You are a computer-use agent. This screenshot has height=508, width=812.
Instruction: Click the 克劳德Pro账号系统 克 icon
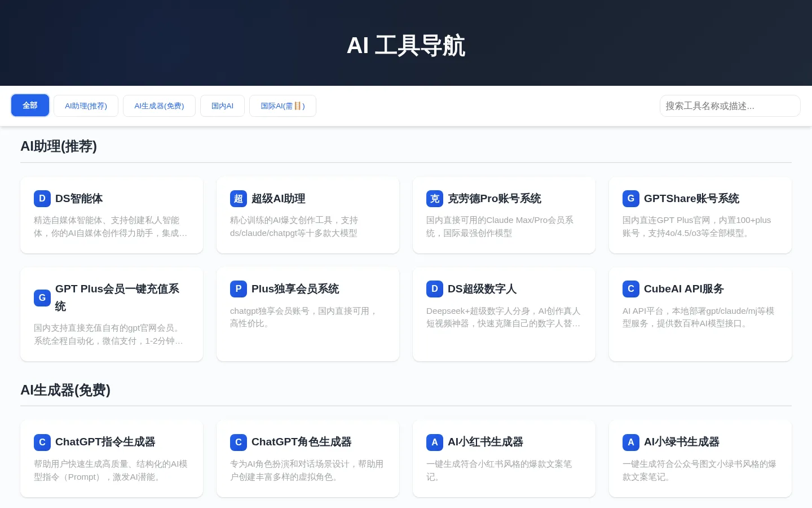point(435,199)
